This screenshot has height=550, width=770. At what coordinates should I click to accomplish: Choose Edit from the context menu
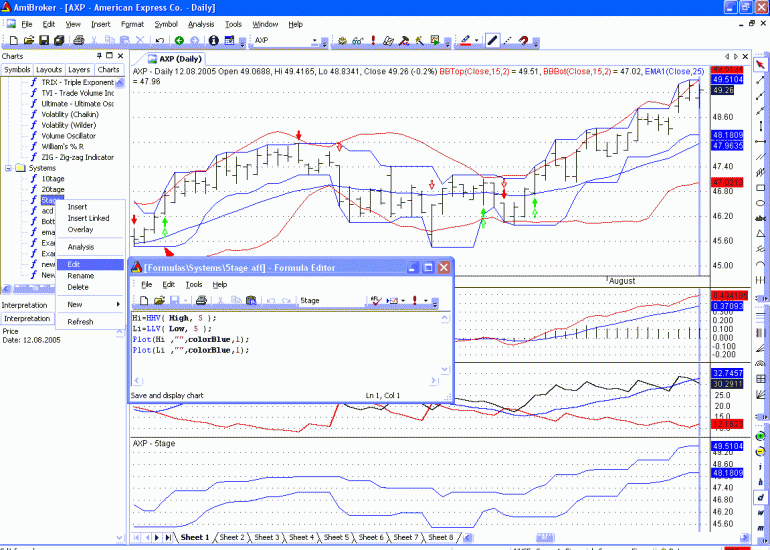pyautogui.click(x=90, y=264)
